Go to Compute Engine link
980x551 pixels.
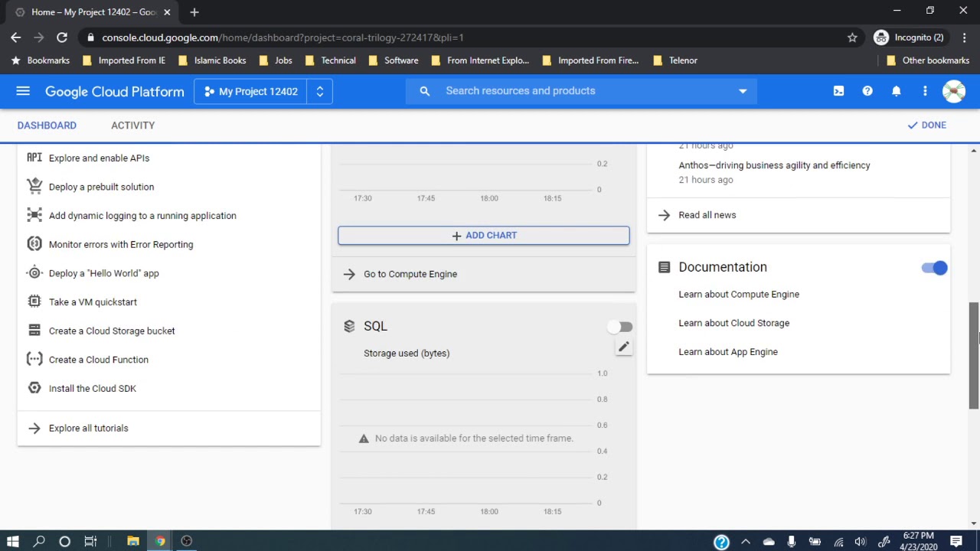[x=410, y=274]
